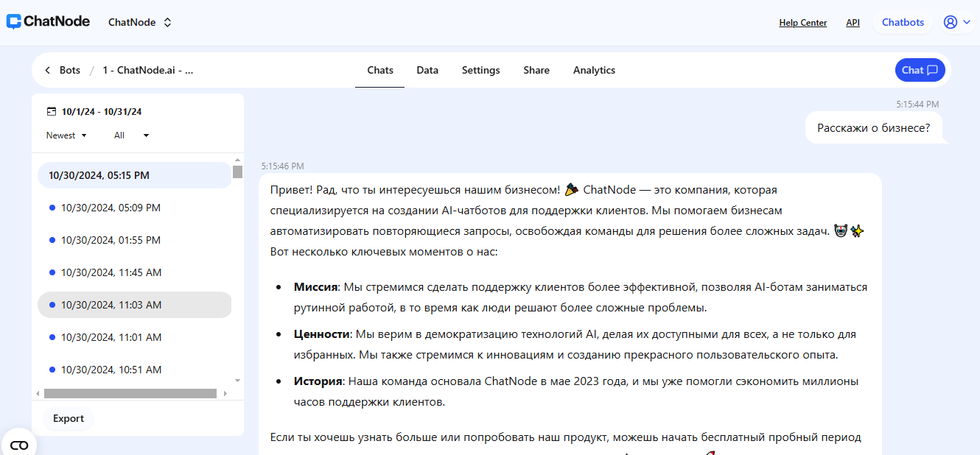980x455 pixels.
Task: Click the bold word Ценности
Action: click(321, 334)
